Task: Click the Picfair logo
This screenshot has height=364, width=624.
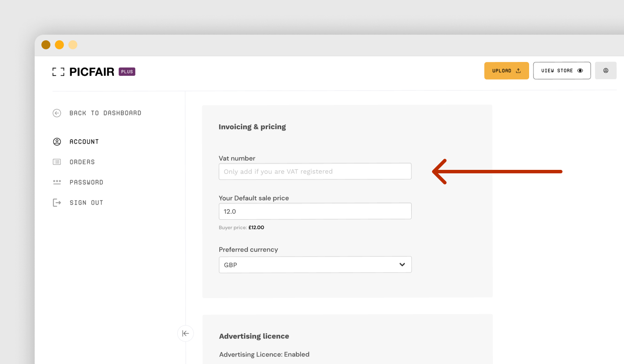Action: pos(83,72)
